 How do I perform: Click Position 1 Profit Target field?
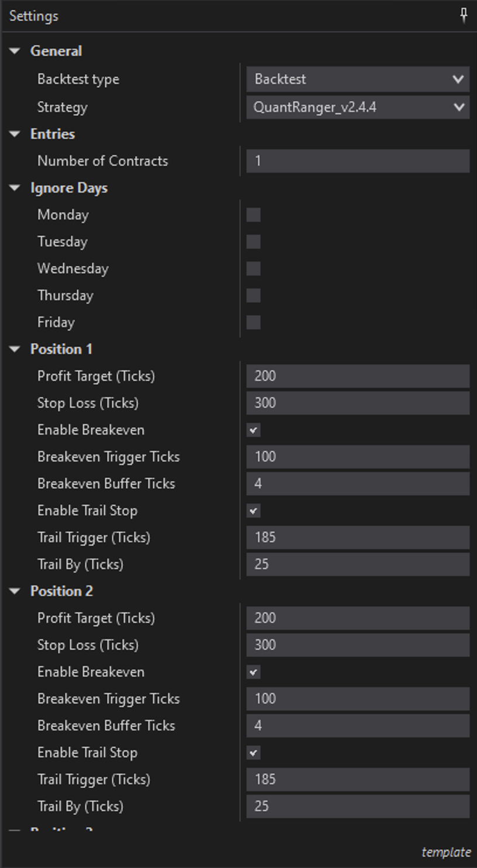coord(358,376)
